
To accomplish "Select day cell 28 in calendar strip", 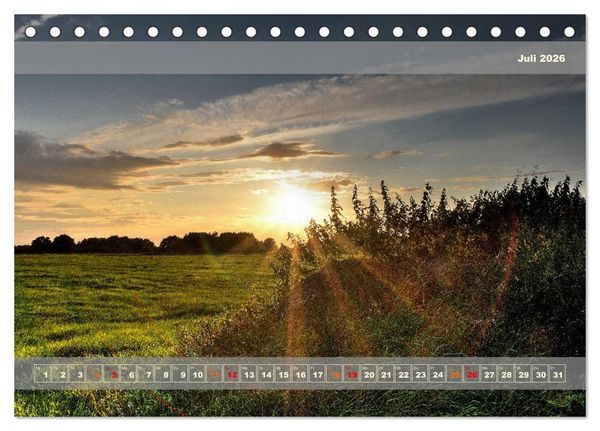I will pos(507,374).
